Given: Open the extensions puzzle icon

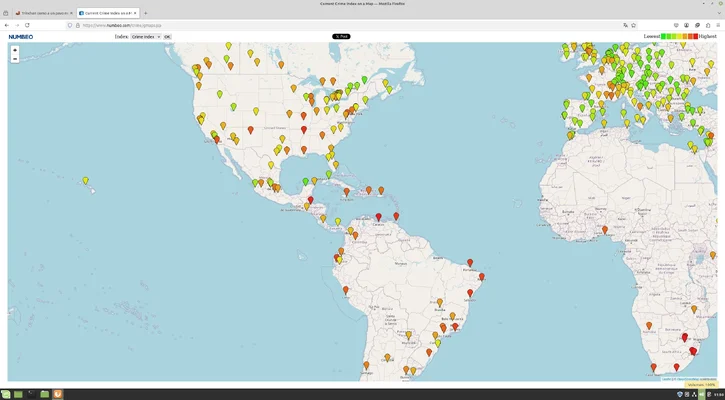Looking at the screenshot, I should tap(708, 25).
